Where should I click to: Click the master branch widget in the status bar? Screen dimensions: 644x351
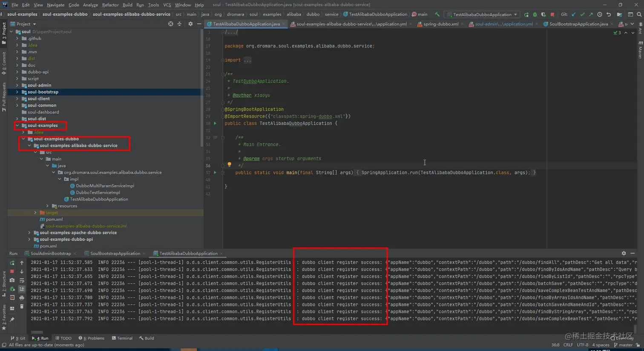click(x=623, y=345)
